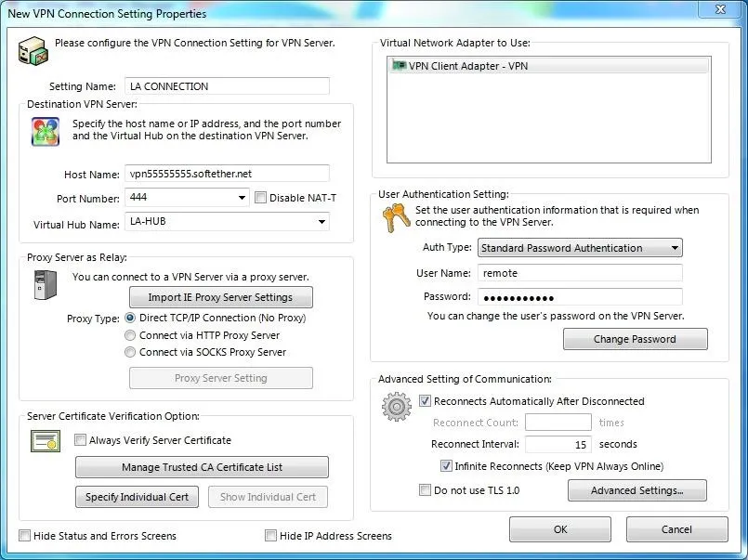Open Advanced Settings dialog
Image resolution: width=748 pixels, height=560 pixels.
636,490
